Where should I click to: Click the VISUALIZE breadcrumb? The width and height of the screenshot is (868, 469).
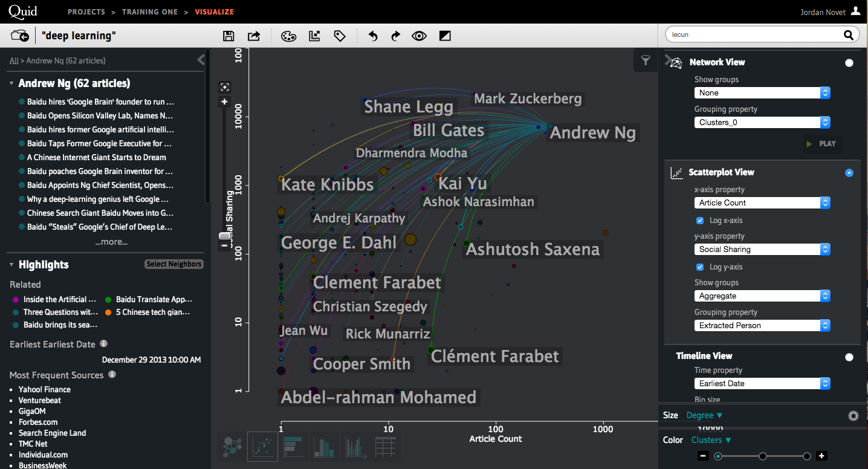(x=214, y=11)
